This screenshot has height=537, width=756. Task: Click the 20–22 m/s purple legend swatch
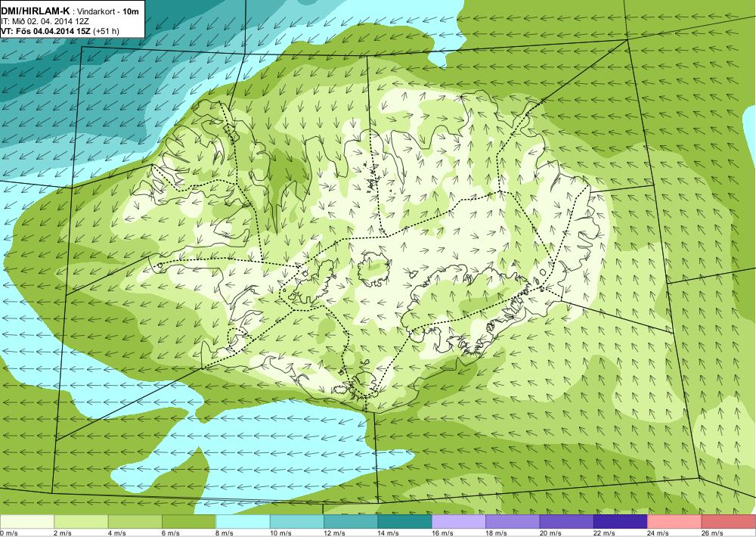point(567,522)
